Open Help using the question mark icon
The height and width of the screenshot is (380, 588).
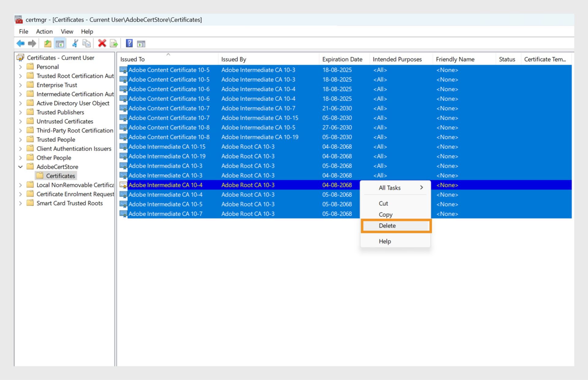(x=129, y=43)
